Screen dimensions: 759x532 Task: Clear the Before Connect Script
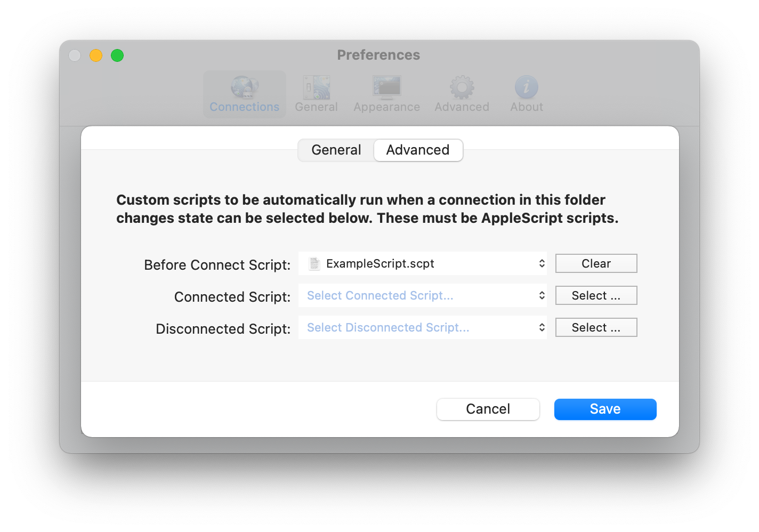click(596, 263)
